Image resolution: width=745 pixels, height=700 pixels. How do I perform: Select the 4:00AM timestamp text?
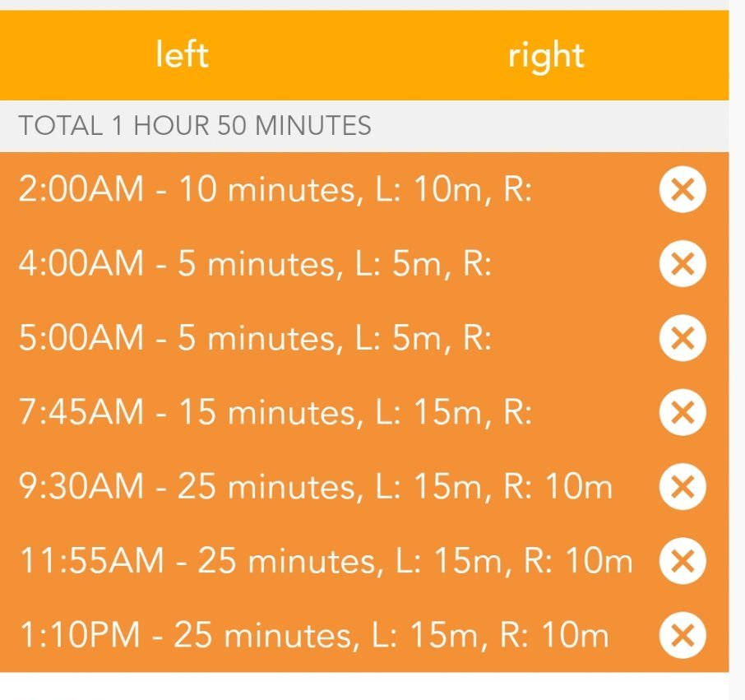[x=80, y=265]
